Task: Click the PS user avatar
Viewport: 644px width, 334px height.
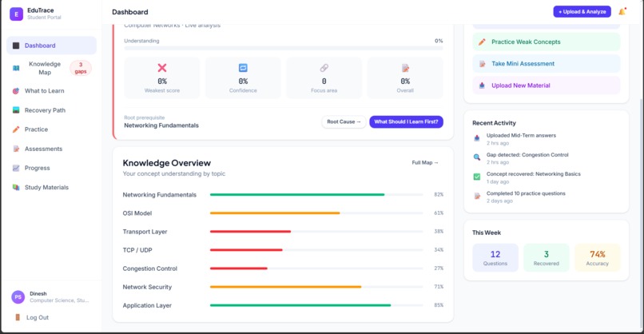Action: click(x=18, y=296)
